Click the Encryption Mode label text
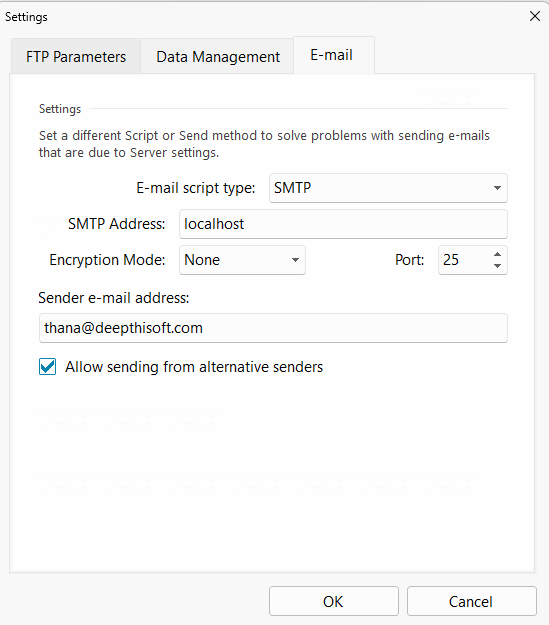 [x=107, y=260]
